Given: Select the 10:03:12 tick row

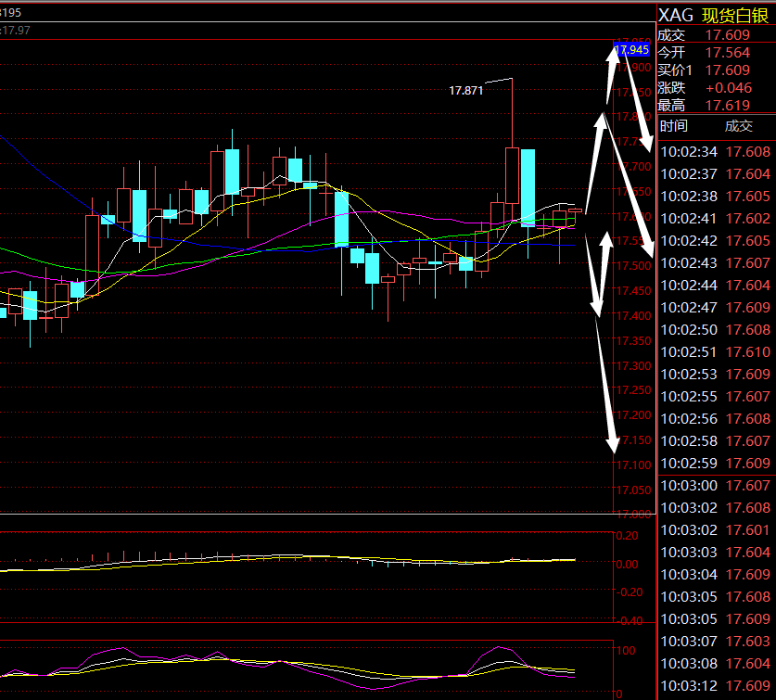Looking at the screenshot, I should 716,686.
